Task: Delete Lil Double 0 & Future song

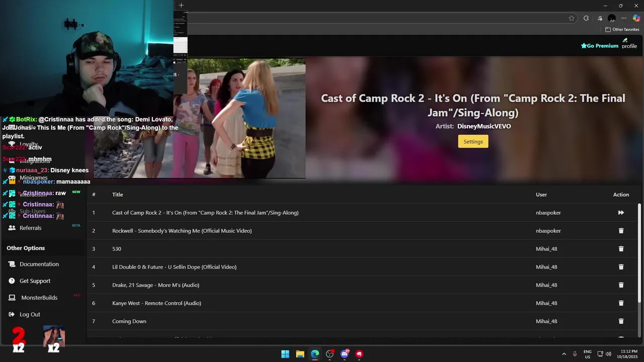Action: pos(621,267)
